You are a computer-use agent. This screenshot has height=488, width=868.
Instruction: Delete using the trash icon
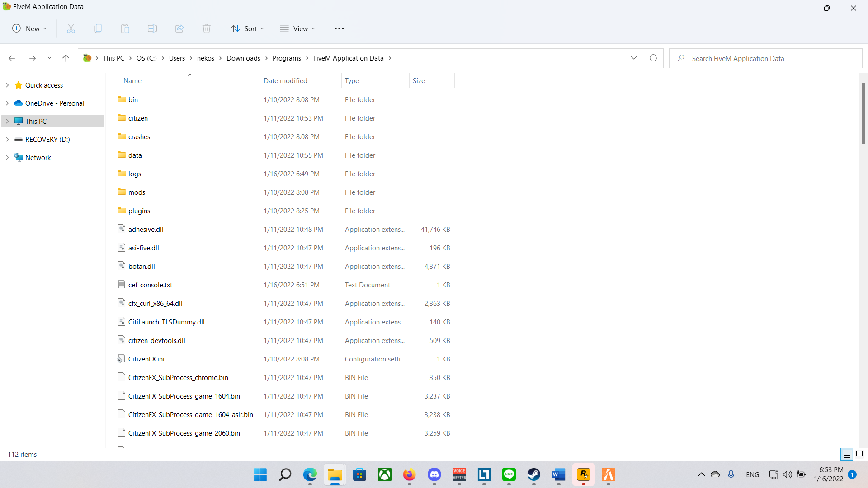(x=207, y=28)
